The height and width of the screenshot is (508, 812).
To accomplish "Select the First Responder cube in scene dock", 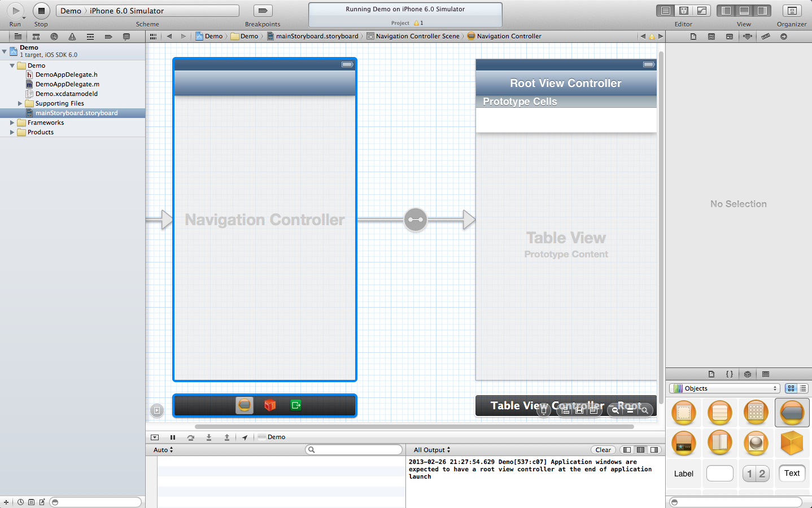I will (x=270, y=405).
